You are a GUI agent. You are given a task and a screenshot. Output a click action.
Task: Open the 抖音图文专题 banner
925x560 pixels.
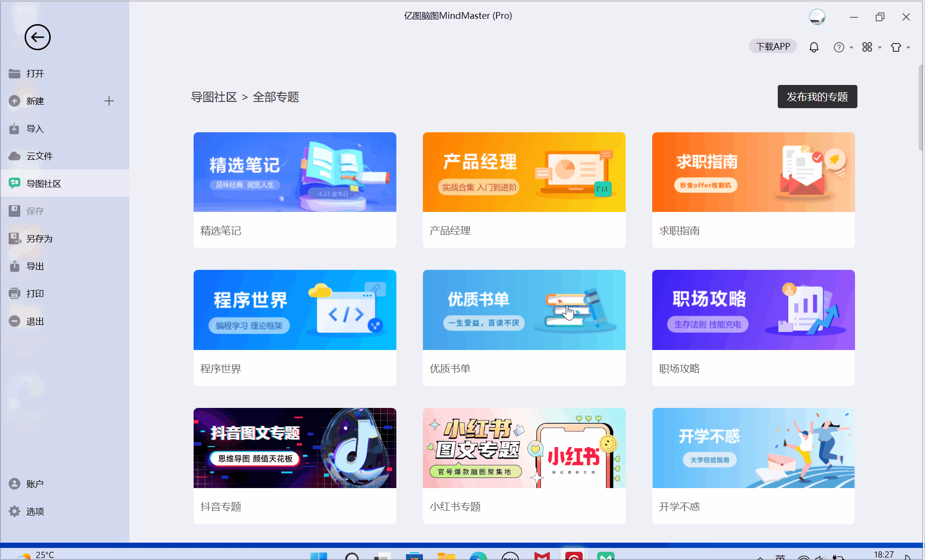coord(295,448)
